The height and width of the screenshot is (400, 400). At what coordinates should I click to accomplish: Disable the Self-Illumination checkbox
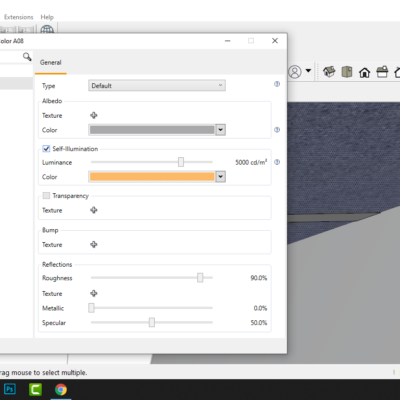(x=46, y=149)
